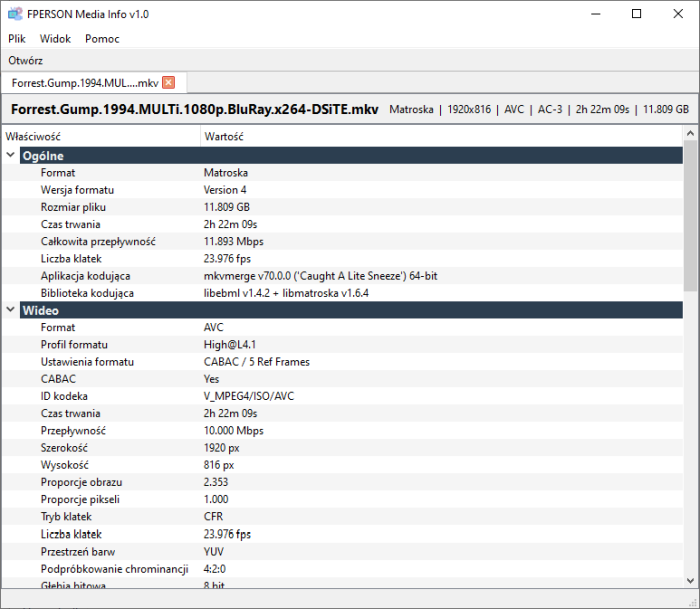Select the Przestrzeń barw row
Screen dimensions: 700x609
[x=343, y=551]
